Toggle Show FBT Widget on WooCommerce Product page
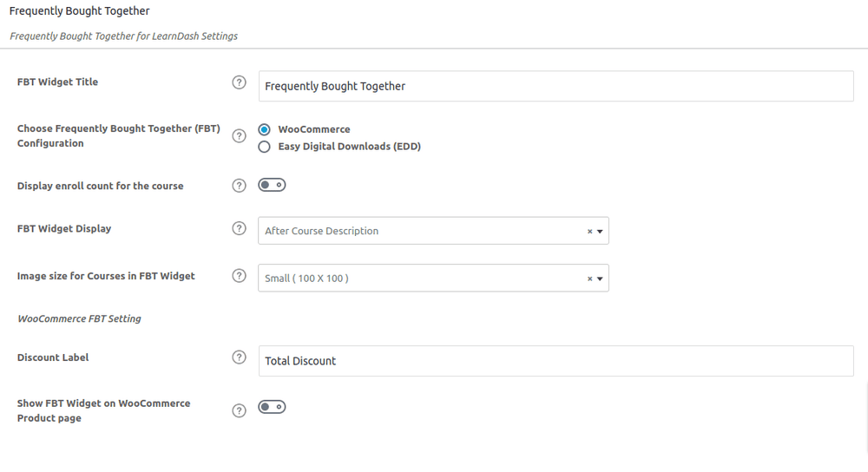 (x=272, y=407)
